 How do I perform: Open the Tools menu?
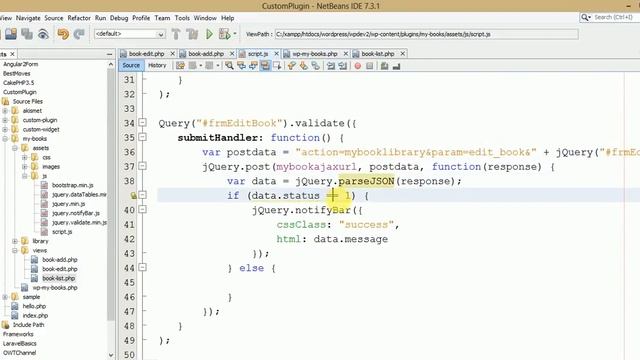[x=182, y=18]
